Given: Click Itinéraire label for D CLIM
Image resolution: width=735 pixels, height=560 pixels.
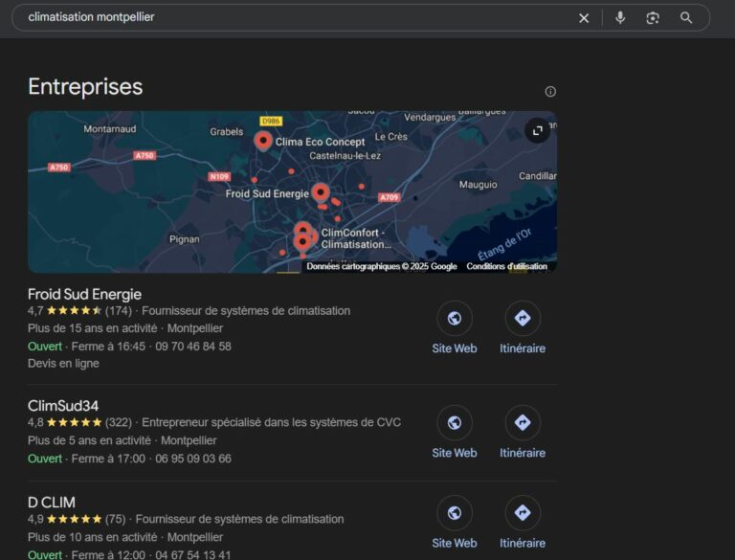Looking at the screenshot, I should (x=523, y=543).
